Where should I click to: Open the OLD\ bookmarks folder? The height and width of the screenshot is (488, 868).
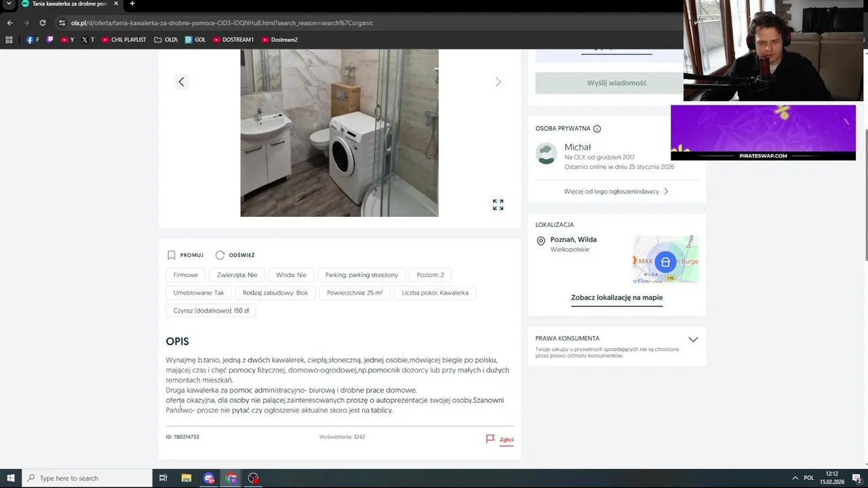pos(166,40)
